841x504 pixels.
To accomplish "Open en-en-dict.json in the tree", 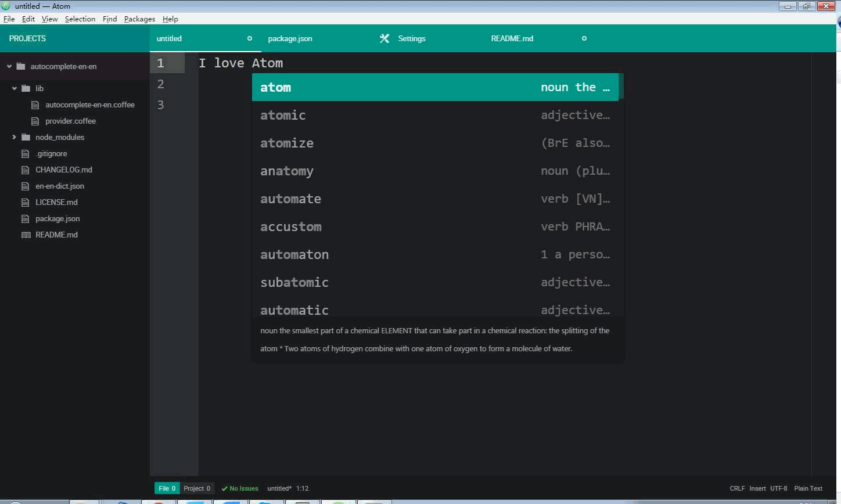I will coord(60,186).
